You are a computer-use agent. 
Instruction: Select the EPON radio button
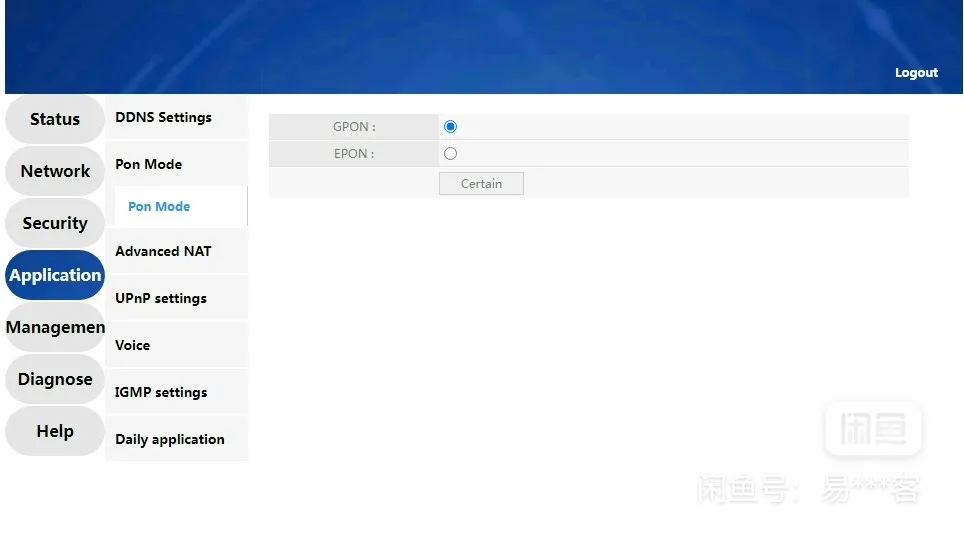tap(450, 154)
